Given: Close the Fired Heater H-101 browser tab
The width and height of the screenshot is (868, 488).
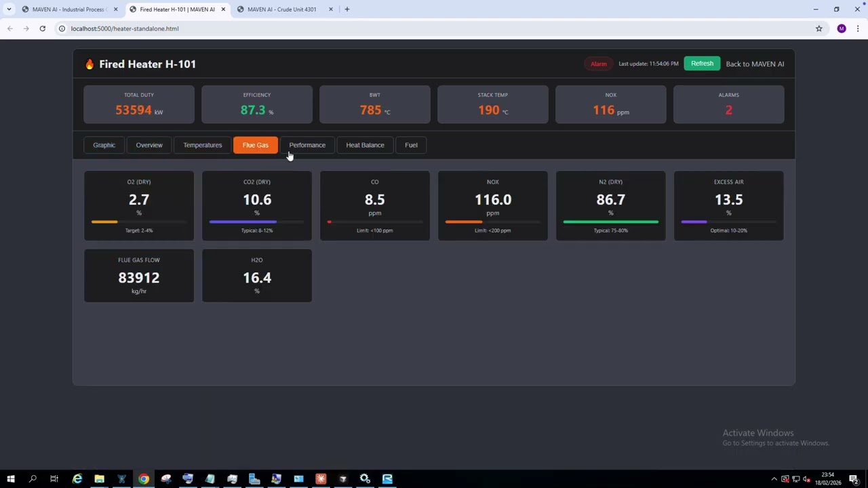Looking at the screenshot, I should 223,9.
